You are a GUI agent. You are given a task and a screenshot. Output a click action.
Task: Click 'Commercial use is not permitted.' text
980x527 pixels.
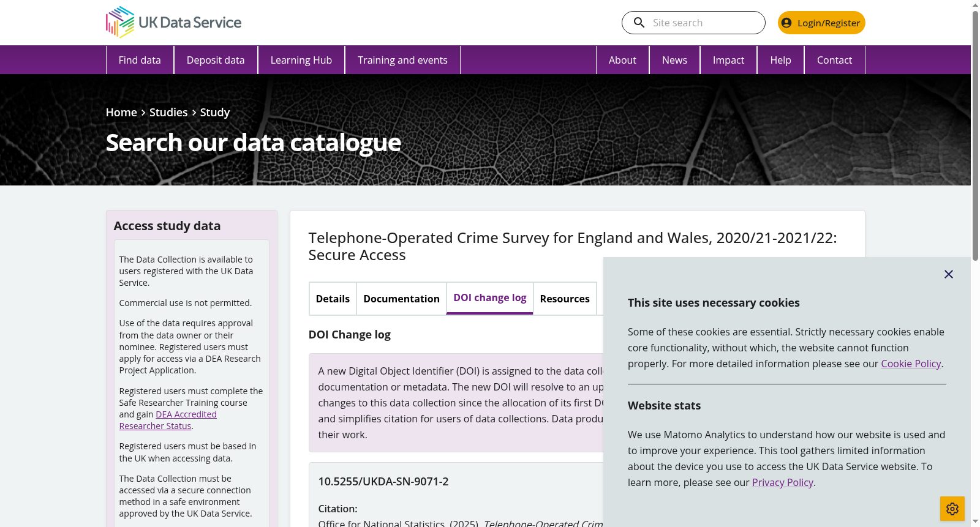(186, 303)
